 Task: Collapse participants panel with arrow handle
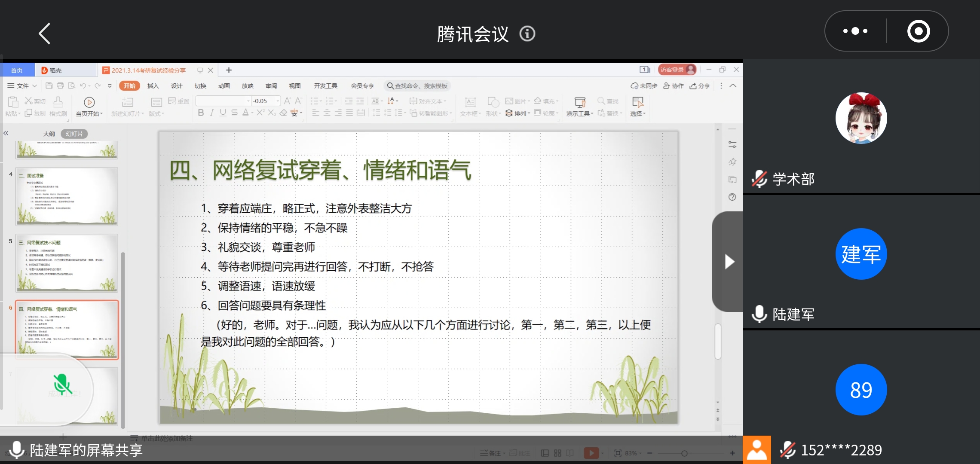coord(729,261)
